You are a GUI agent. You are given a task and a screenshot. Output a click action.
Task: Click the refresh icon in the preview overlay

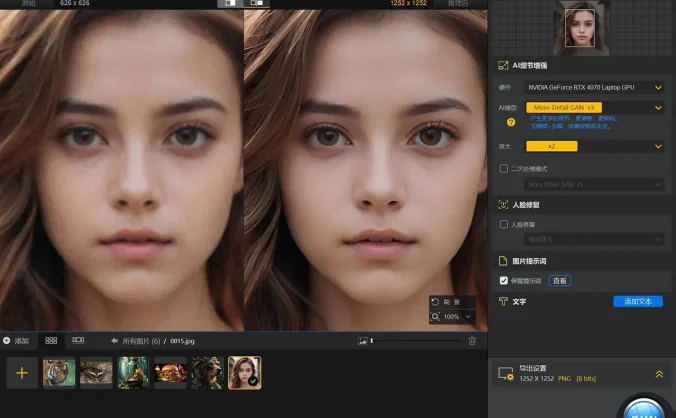(x=435, y=302)
